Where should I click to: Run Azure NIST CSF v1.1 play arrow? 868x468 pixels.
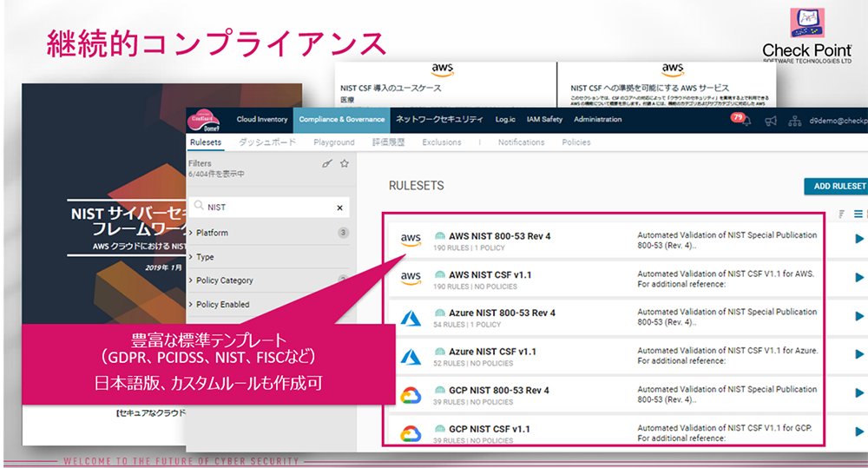(859, 354)
